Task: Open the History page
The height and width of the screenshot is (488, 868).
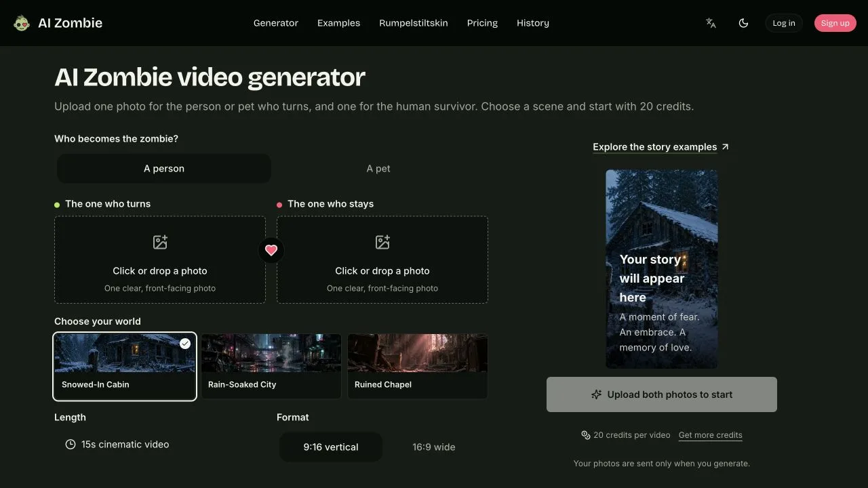Action: [533, 23]
